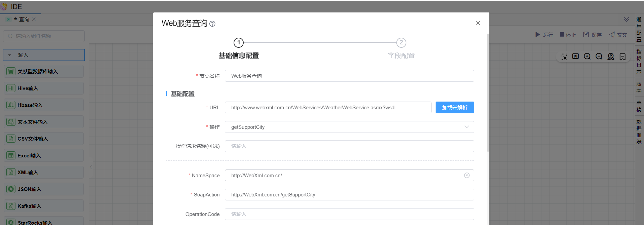Image resolution: width=644 pixels, height=225 pixels.
Task: Collapse the left panel with arrow handle
Action: coord(91,167)
